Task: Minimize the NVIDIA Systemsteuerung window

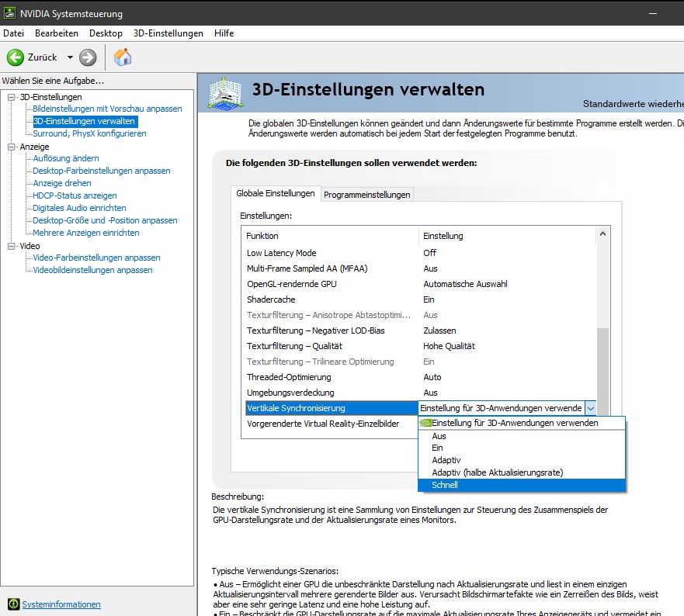Action: click(653, 13)
